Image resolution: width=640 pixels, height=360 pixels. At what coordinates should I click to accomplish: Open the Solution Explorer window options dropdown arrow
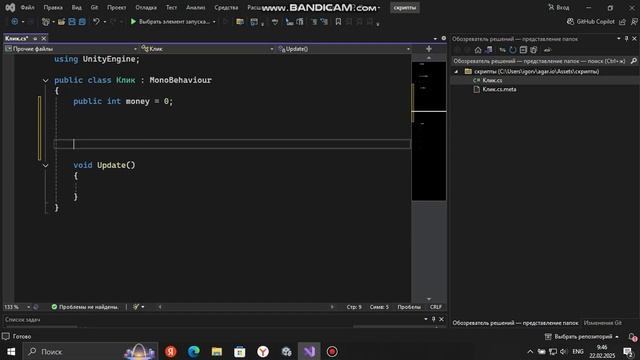619,39
